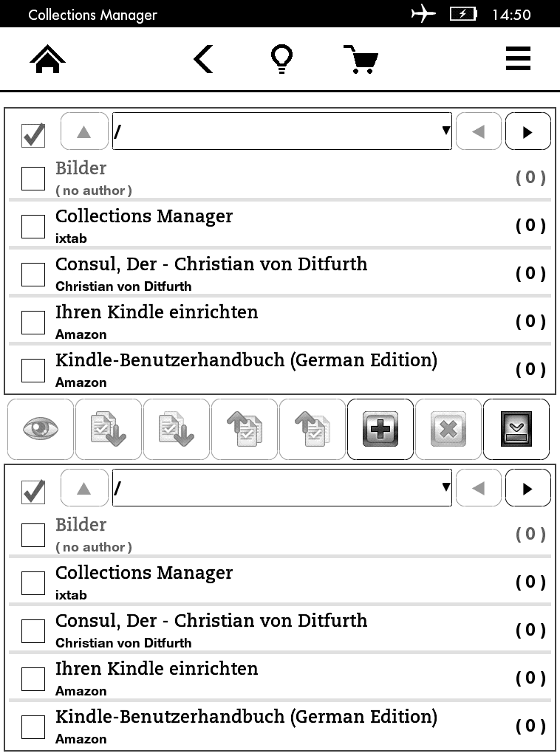
Task: Open the path dropdown in the upper panel
Action: coord(281,131)
